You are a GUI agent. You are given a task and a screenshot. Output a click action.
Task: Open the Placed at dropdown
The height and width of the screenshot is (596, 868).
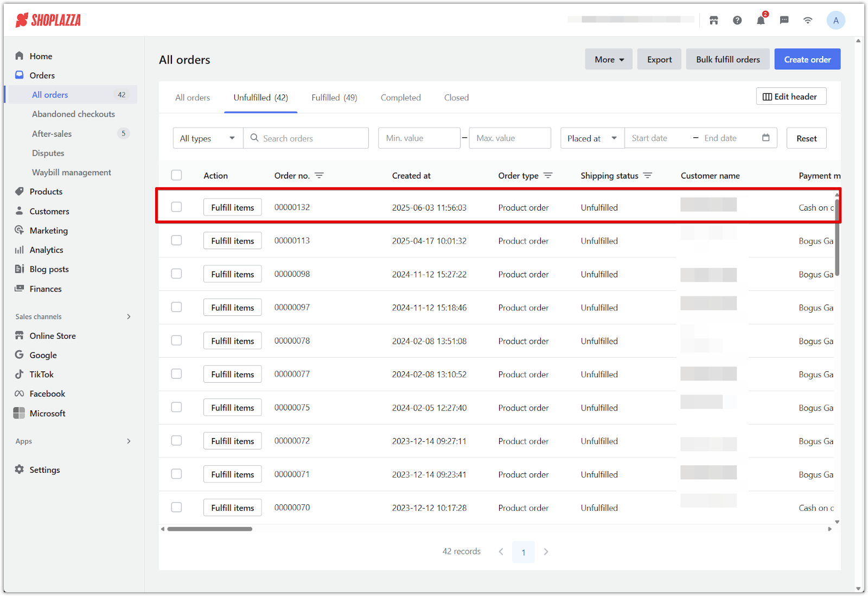point(592,138)
